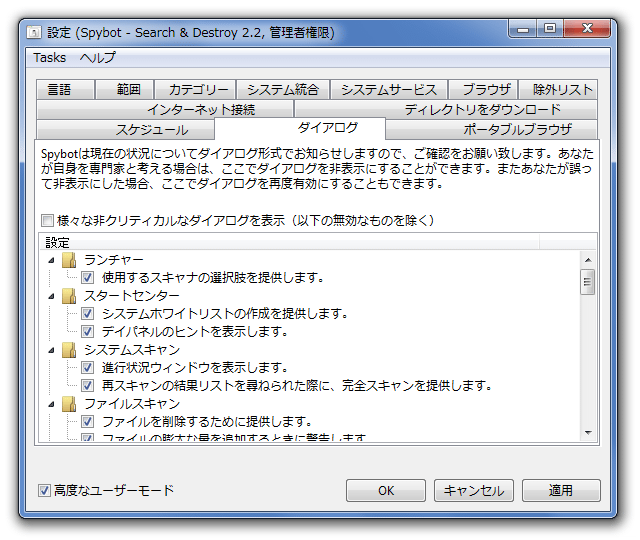Switch to the スケジュール tab
Viewport: 640px width, 540px height.
point(125,130)
